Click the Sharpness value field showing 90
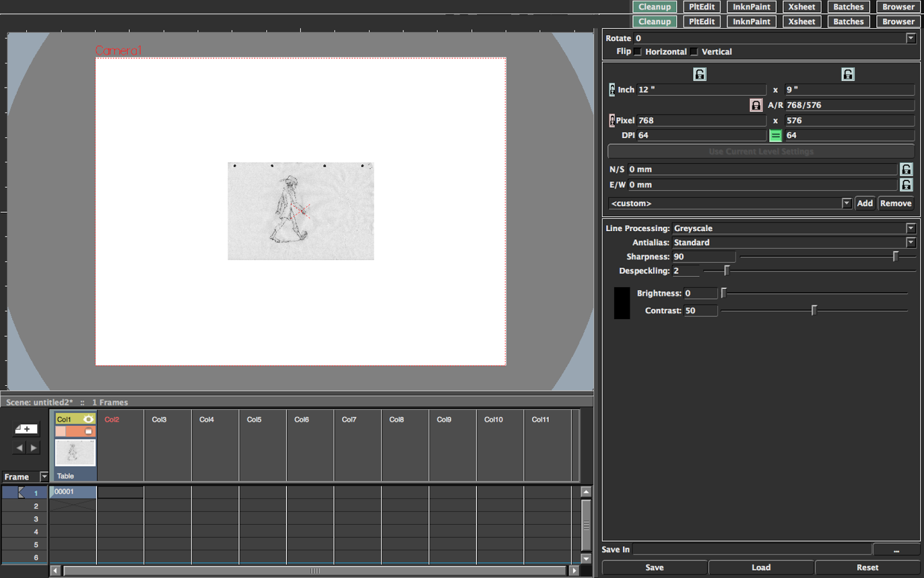The image size is (924, 578). 704,257
